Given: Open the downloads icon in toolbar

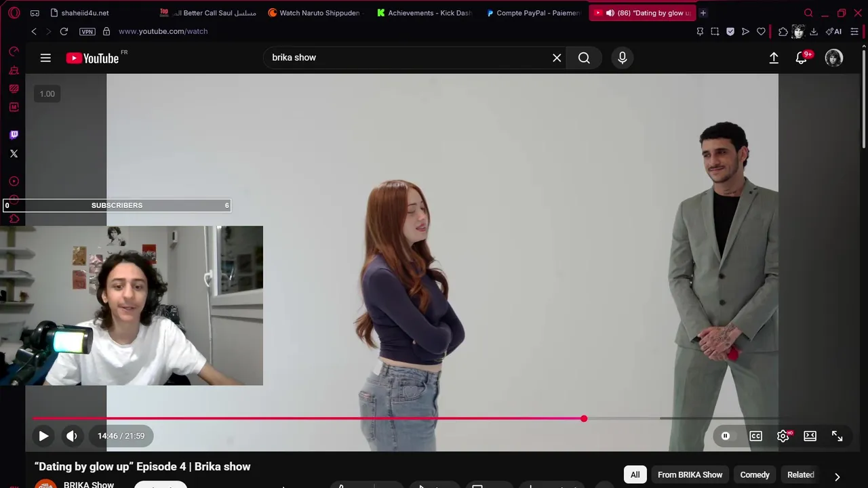Looking at the screenshot, I should [x=814, y=31].
